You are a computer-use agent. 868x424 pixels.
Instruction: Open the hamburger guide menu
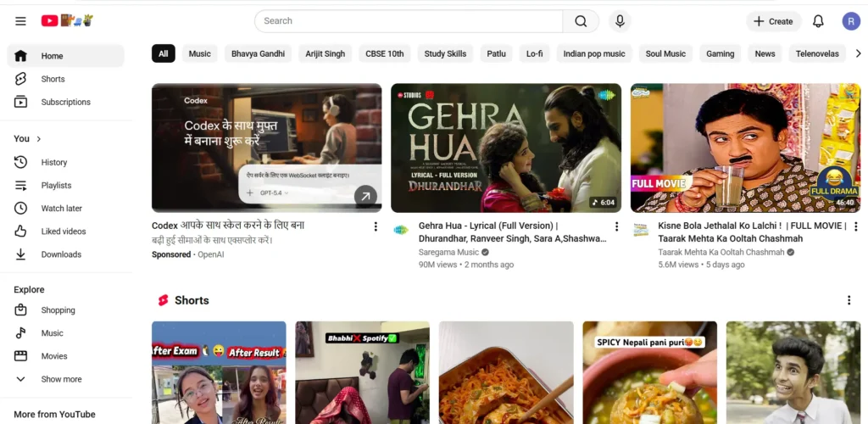click(x=20, y=21)
